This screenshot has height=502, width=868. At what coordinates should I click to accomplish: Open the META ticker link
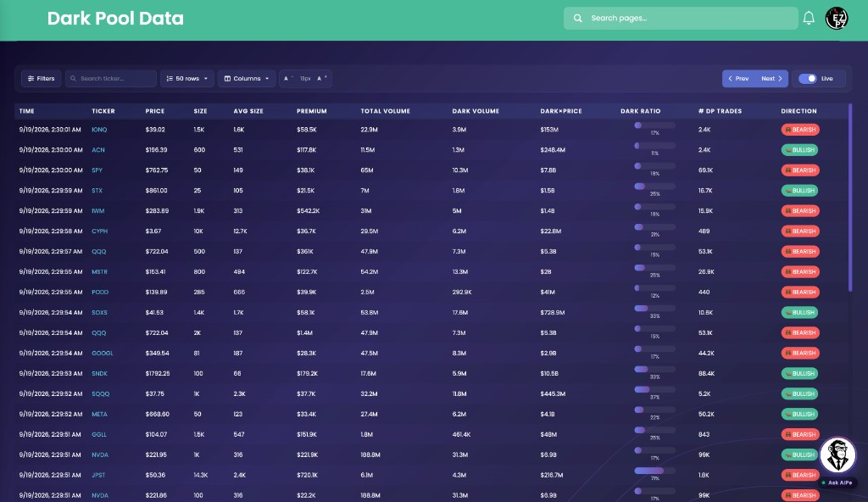pos(100,414)
